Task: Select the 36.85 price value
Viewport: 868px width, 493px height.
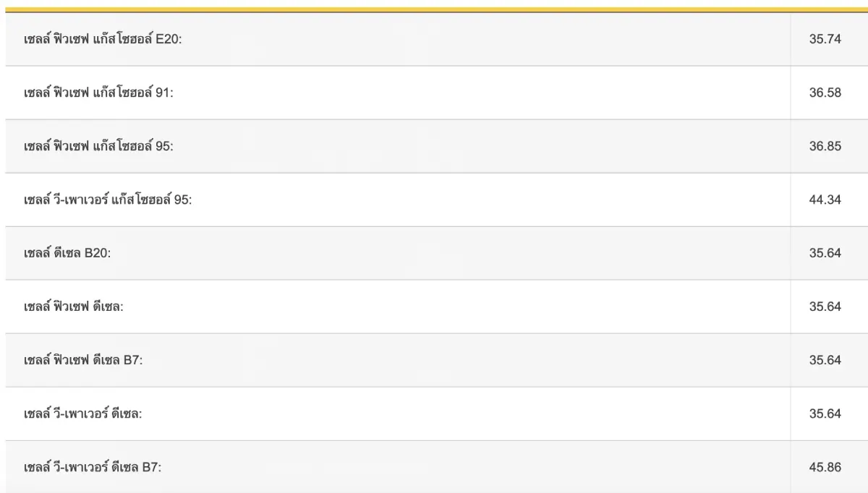Action: 825,146
